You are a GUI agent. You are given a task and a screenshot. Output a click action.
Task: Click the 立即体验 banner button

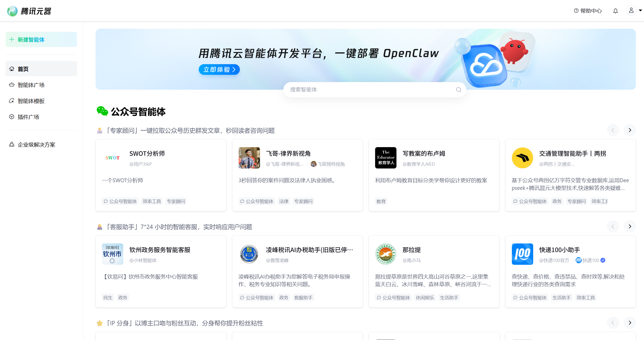[x=219, y=69]
